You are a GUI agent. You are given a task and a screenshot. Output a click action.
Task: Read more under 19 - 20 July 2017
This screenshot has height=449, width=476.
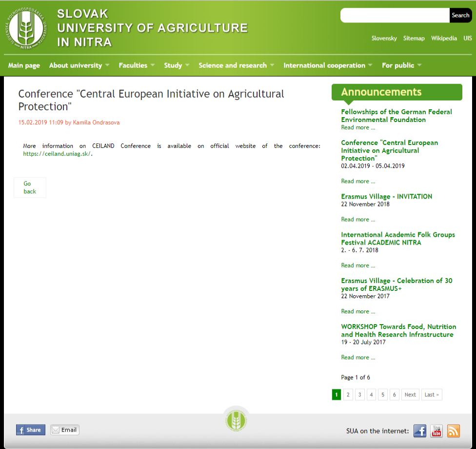tap(358, 358)
